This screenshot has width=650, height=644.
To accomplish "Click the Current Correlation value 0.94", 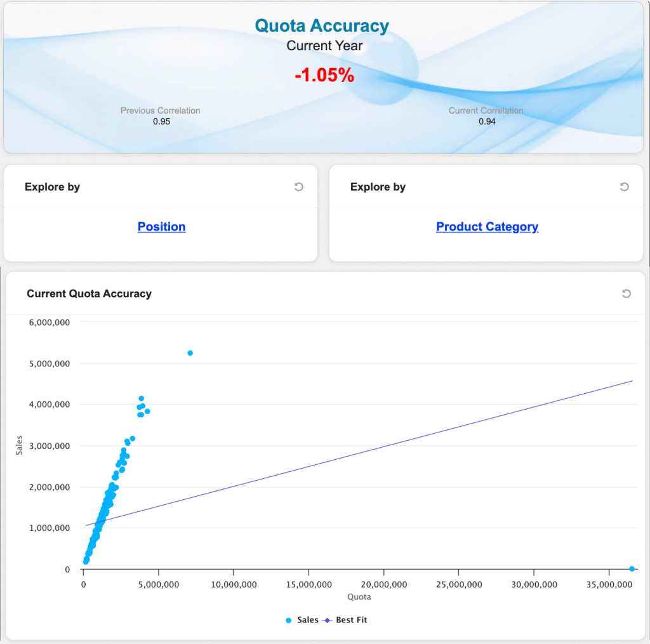I will pos(487,121).
